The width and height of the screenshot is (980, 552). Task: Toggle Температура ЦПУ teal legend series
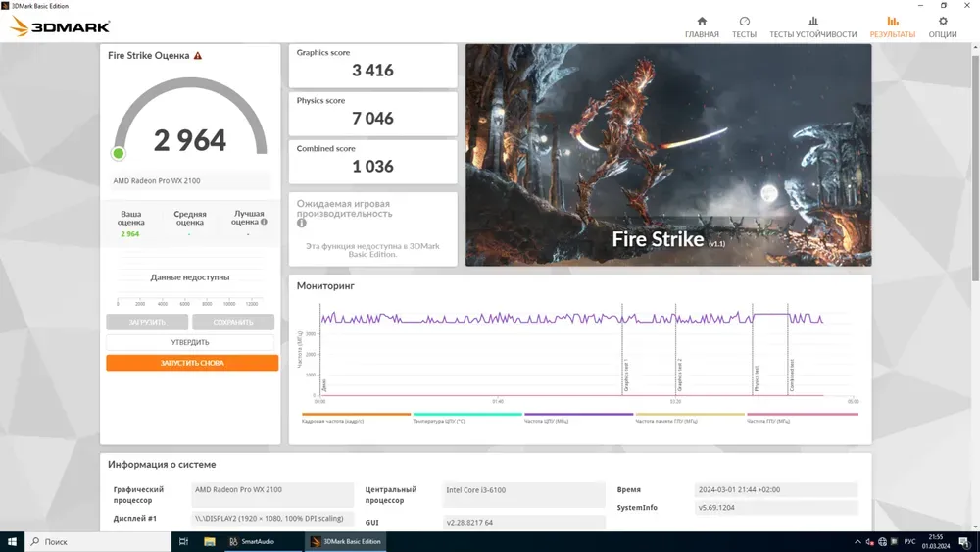[x=466, y=418]
